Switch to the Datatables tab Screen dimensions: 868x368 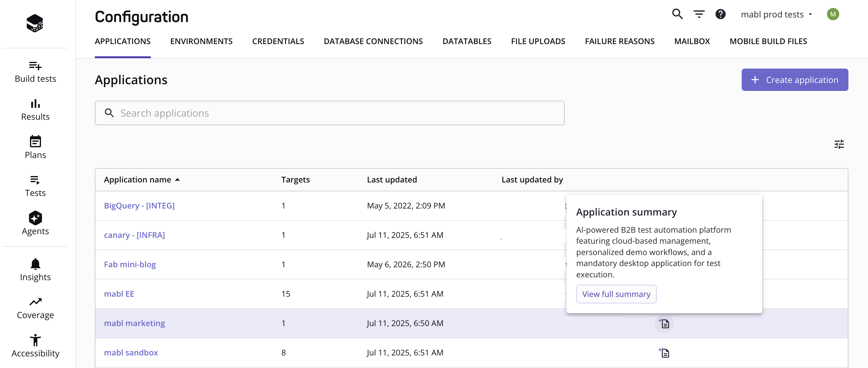point(467,41)
